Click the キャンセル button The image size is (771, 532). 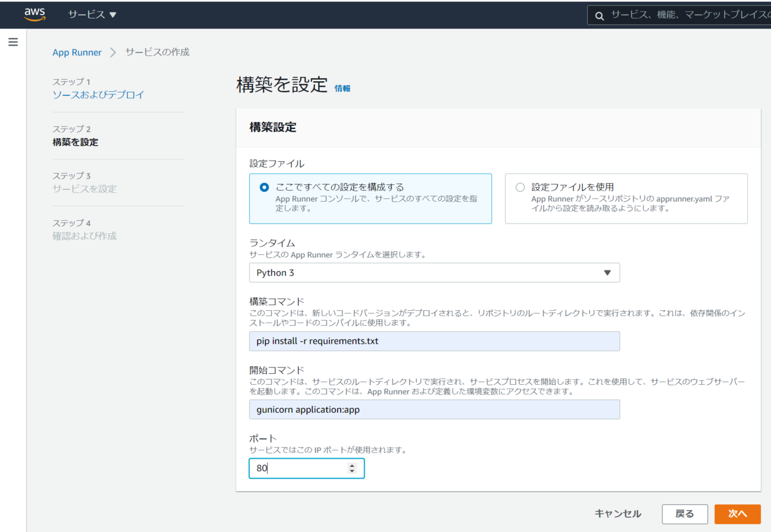pos(617,514)
